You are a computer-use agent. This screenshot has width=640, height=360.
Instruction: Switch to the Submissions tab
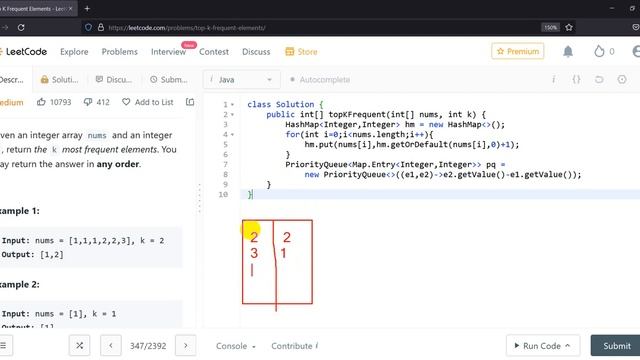169,80
